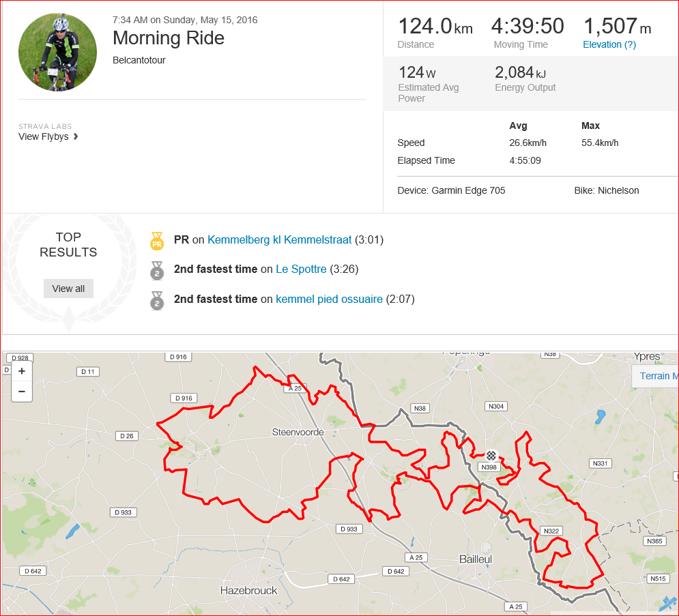679x616 pixels.
Task: Click the Steenvoorde town label on map
Action: [x=295, y=432]
